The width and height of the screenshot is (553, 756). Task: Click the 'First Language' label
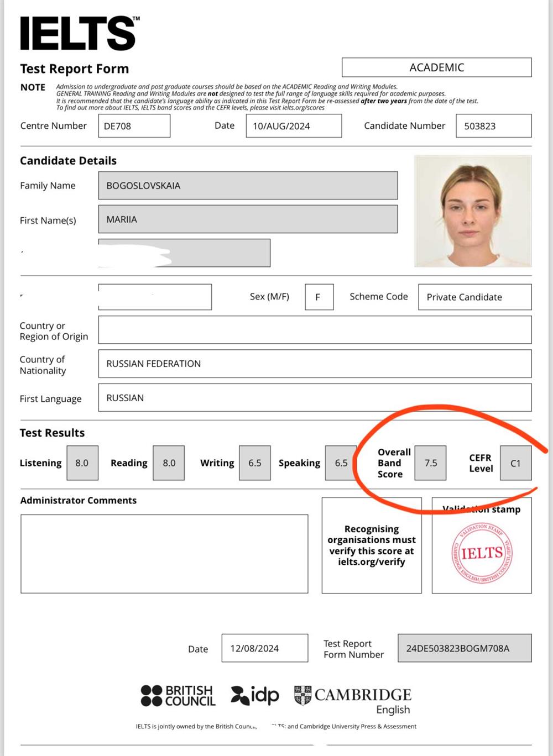coord(51,399)
